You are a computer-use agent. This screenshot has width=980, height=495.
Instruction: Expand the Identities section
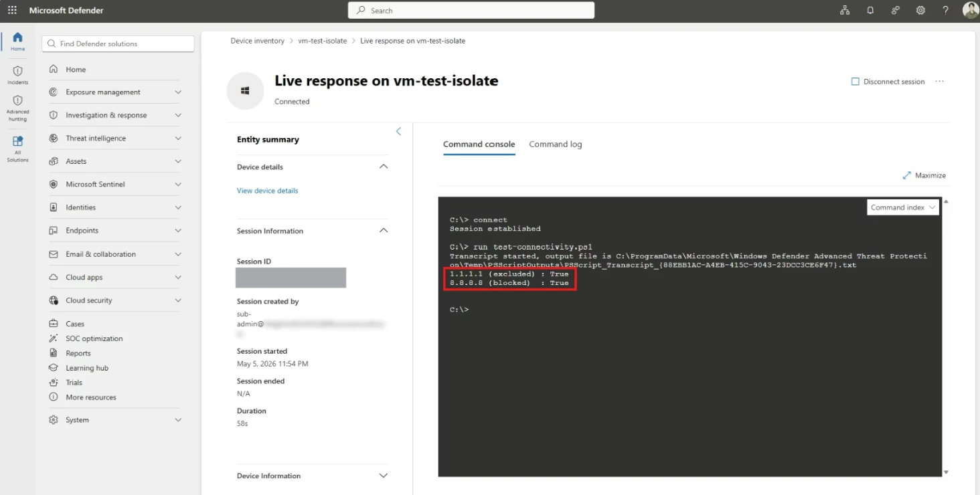point(178,207)
